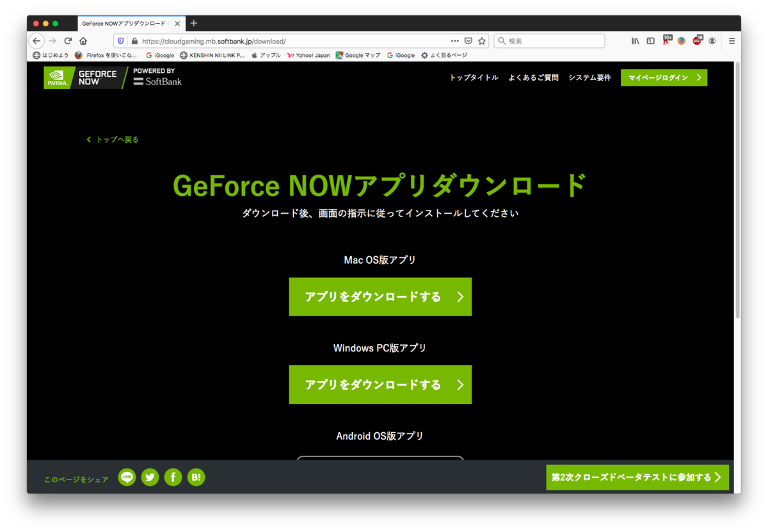The height and width of the screenshot is (532, 768).
Task: Open the Firefox hamburger menu
Action: [x=732, y=41]
